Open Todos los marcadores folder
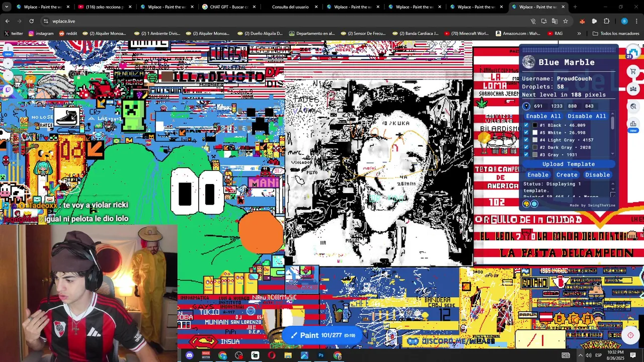Screen dimensions: 644x362 pos(616,34)
